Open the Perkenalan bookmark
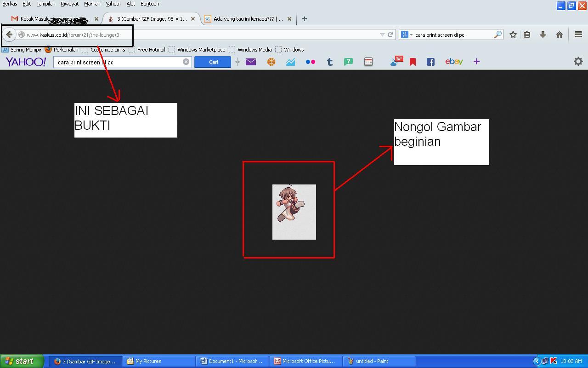 click(x=62, y=49)
